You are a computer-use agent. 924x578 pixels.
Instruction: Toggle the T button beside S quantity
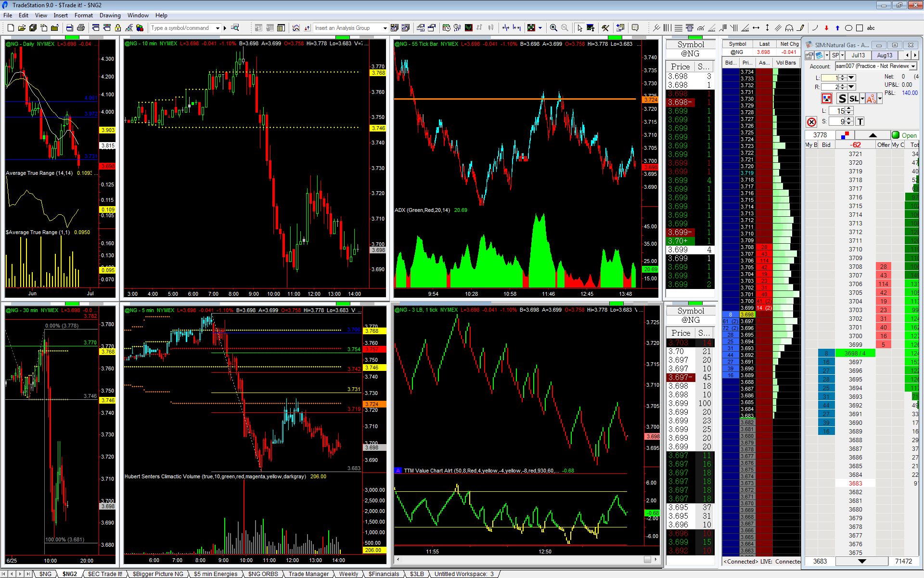[x=860, y=122]
